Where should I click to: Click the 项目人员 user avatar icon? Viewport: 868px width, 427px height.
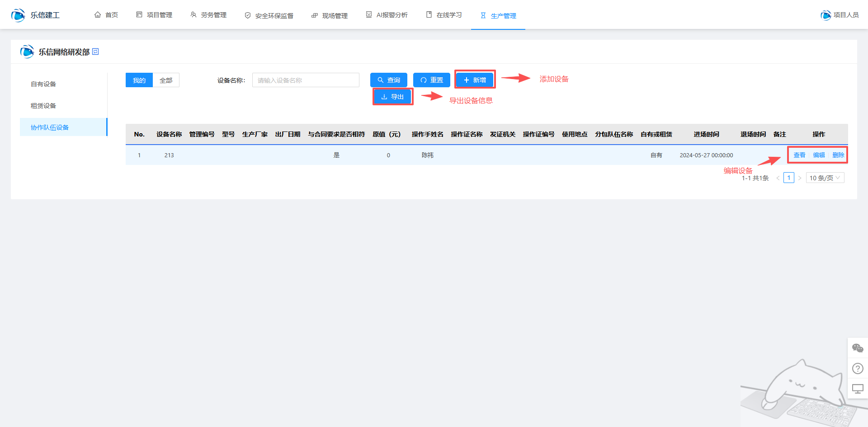pos(826,15)
